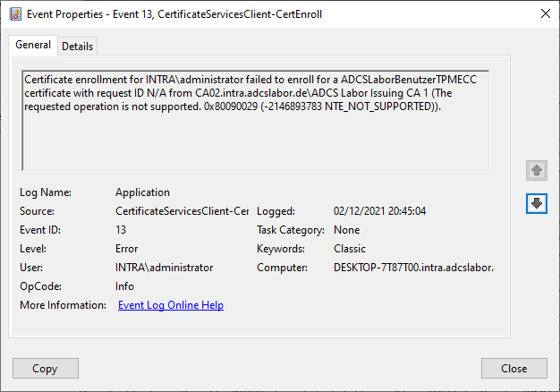Select the General tab
The image size is (560, 392).
pos(33,45)
